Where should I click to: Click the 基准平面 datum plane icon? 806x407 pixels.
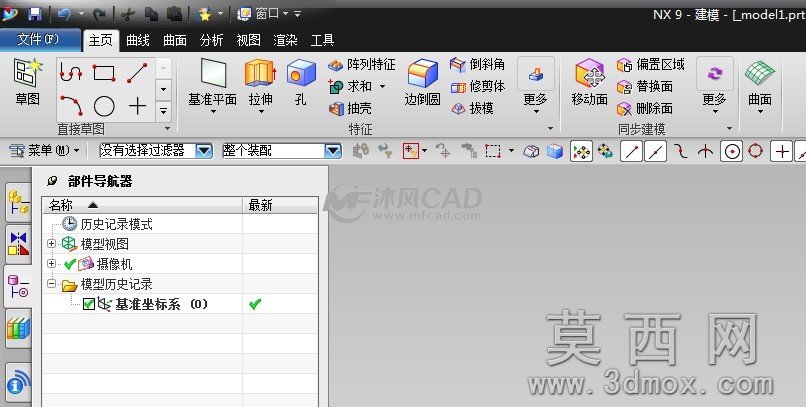pyautogui.click(x=213, y=73)
